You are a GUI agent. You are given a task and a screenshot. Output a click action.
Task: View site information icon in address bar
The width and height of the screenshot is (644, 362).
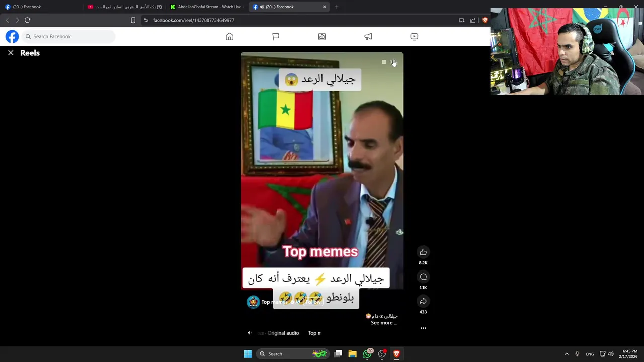click(x=146, y=20)
